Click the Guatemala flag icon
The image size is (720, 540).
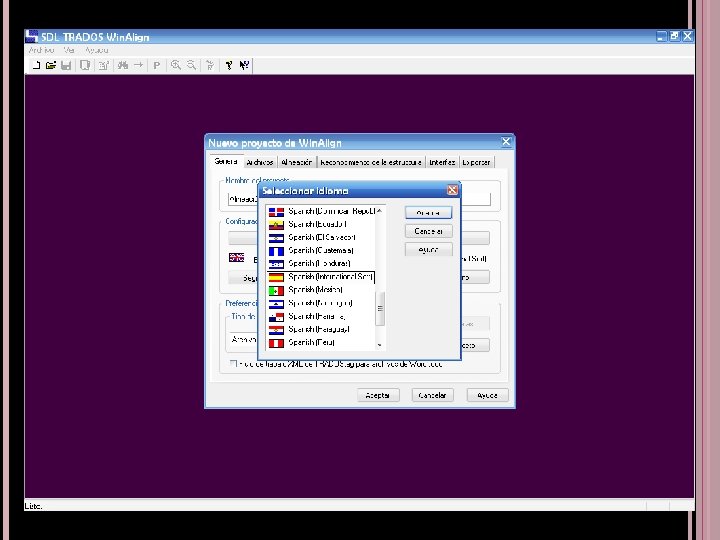(276, 251)
